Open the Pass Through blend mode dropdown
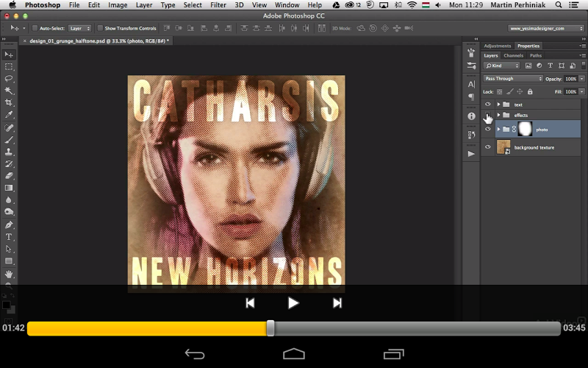The image size is (588, 368). [x=512, y=79]
